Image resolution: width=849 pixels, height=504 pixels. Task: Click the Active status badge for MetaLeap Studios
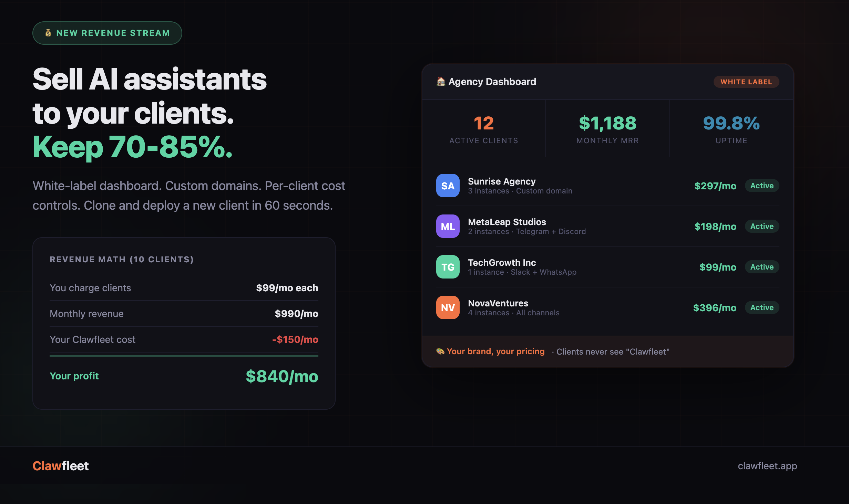click(x=762, y=226)
